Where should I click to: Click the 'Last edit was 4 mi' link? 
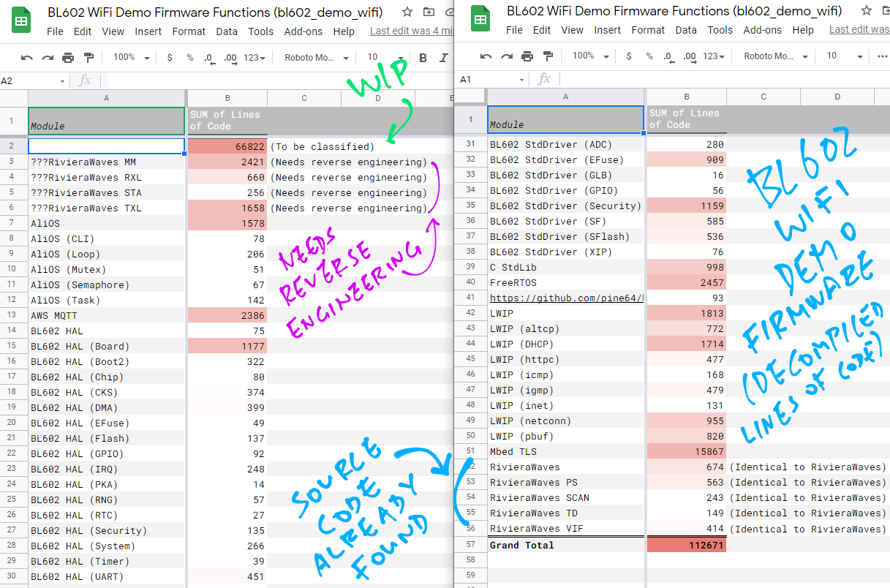click(x=411, y=31)
